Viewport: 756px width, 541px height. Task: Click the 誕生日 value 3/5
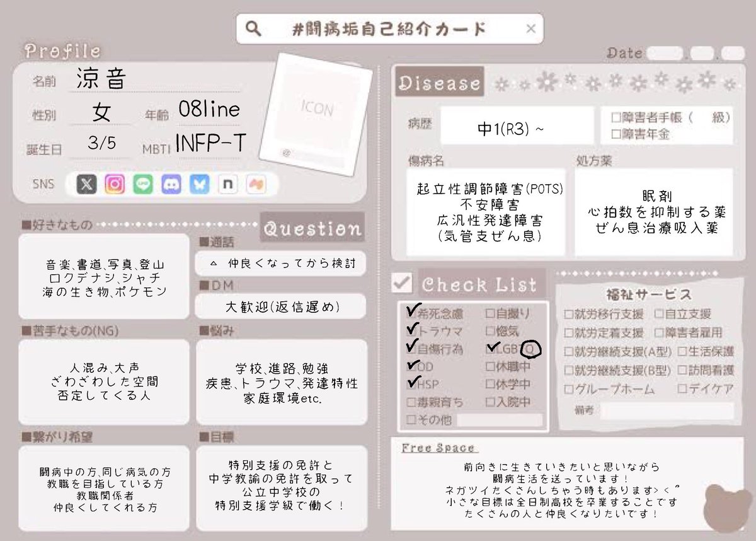pos(102,144)
